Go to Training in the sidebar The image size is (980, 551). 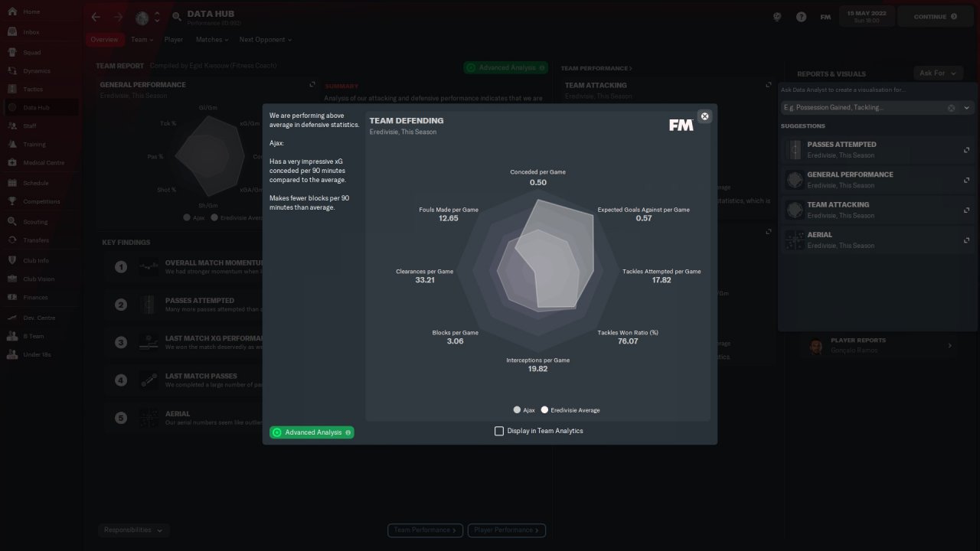tap(40, 145)
